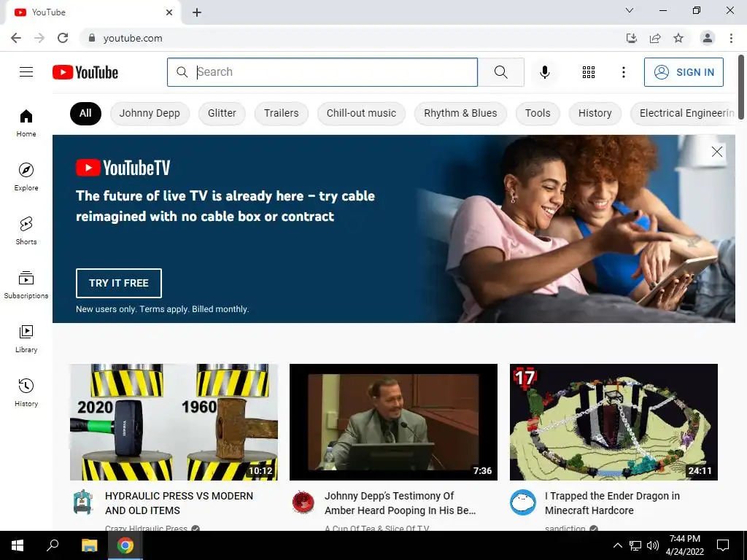Open Chrome three-dot menu

click(731, 38)
